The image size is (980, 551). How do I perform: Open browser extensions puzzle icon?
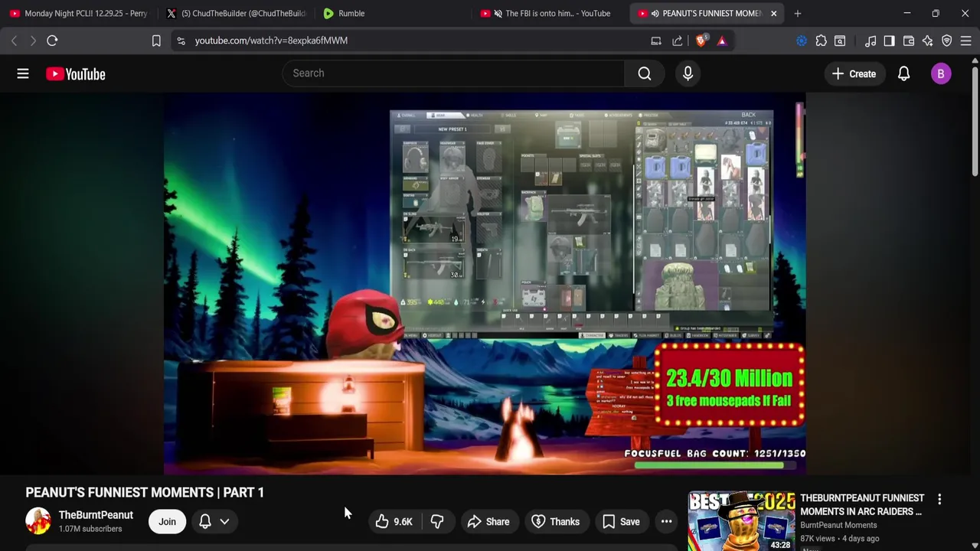point(821,41)
